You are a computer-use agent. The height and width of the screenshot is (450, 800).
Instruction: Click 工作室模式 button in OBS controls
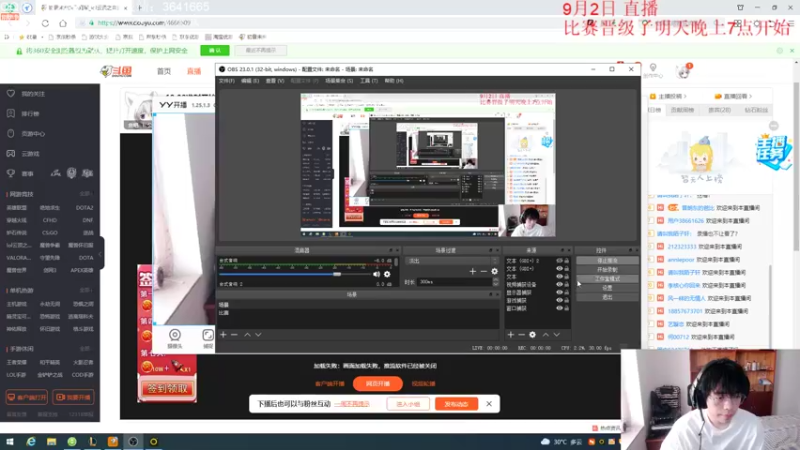pyautogui.click(x=607, y=279)
